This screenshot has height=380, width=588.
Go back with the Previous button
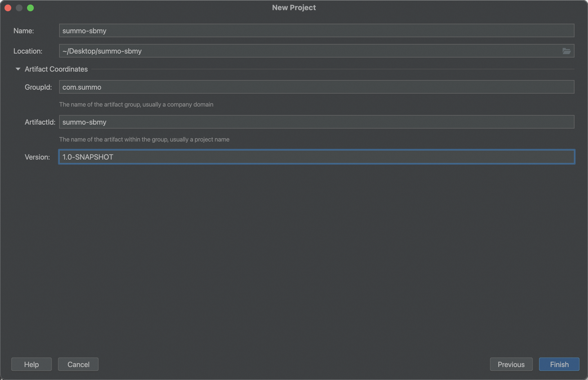pos(511,364)
